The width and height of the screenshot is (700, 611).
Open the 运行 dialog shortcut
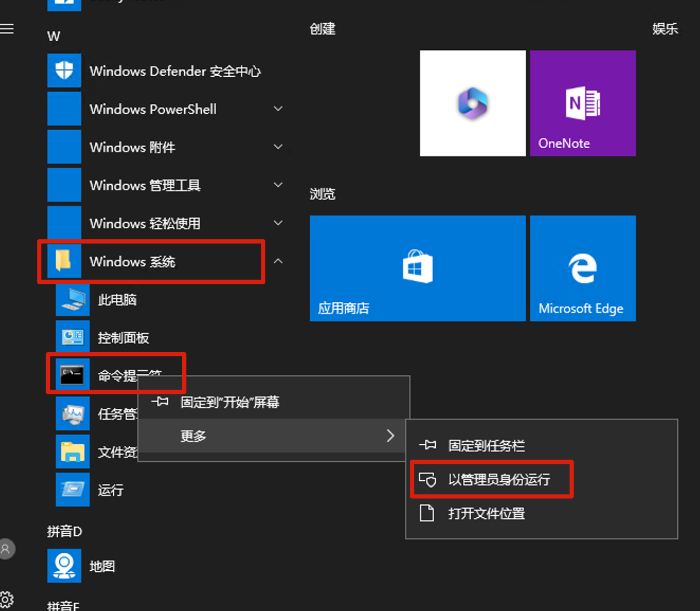click(110, 490)
